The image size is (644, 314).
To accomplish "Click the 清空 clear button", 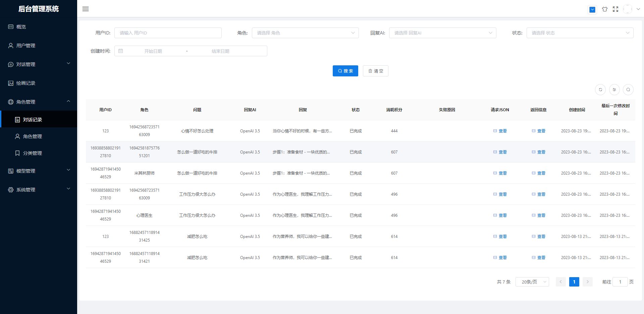I will click(x=375, y=71).
